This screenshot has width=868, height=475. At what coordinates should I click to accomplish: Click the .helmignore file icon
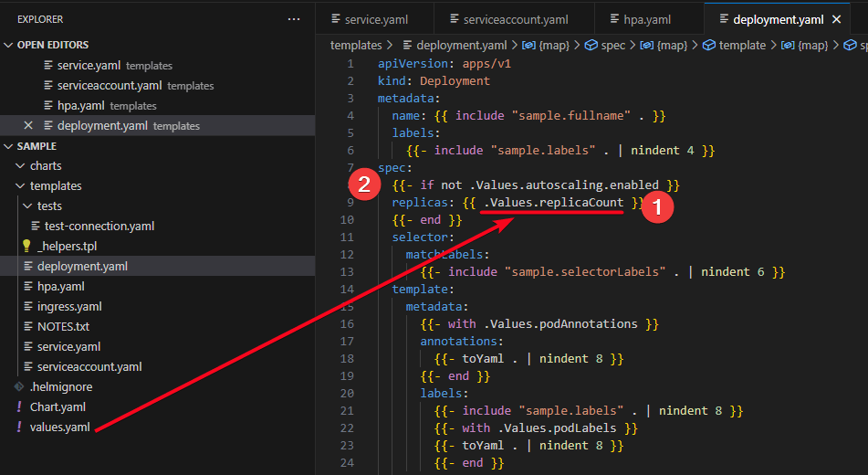[19, 386]
